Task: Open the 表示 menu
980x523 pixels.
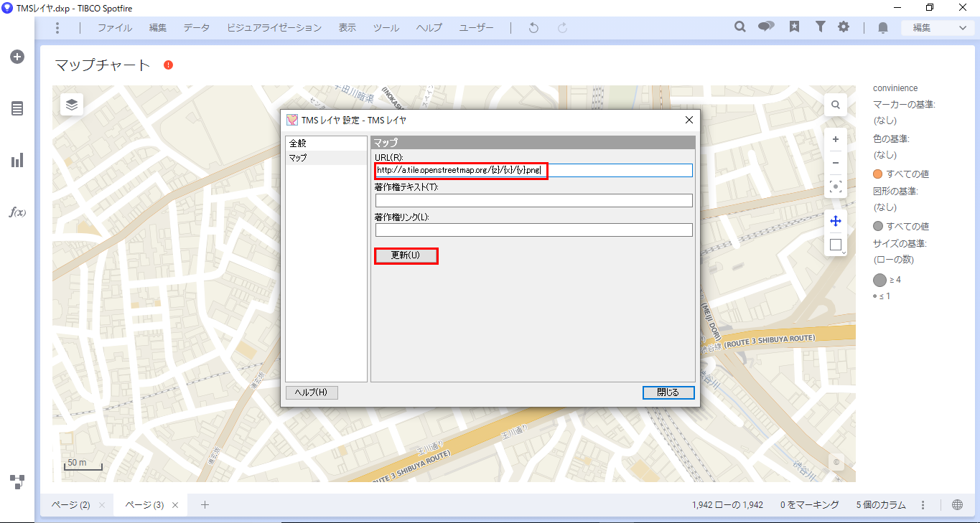Action: (x=347, y=28)
